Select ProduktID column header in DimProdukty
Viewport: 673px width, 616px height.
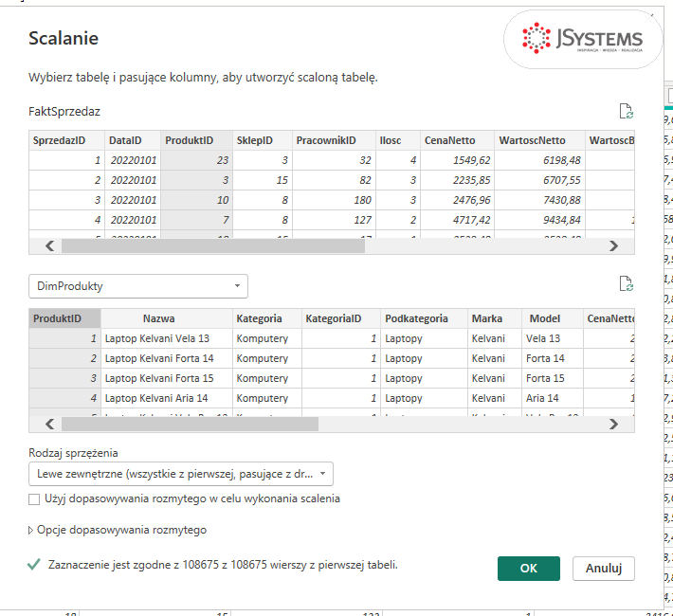[64, 318]
